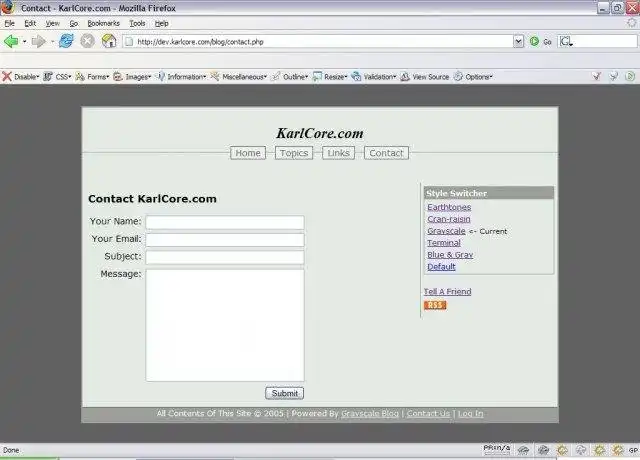Open the Bookmarks menu
This screenshot has width=640, height=460.
click(x=104, y=23)
